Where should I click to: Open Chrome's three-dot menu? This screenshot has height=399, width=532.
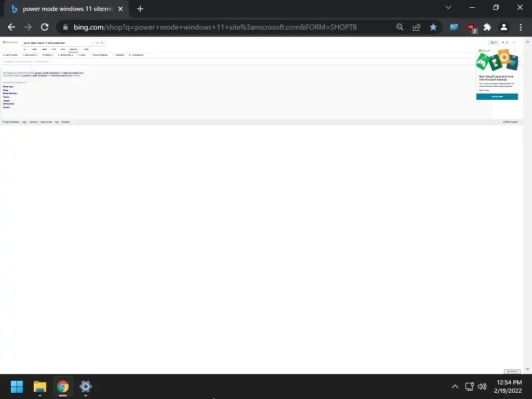click(521, 27)
